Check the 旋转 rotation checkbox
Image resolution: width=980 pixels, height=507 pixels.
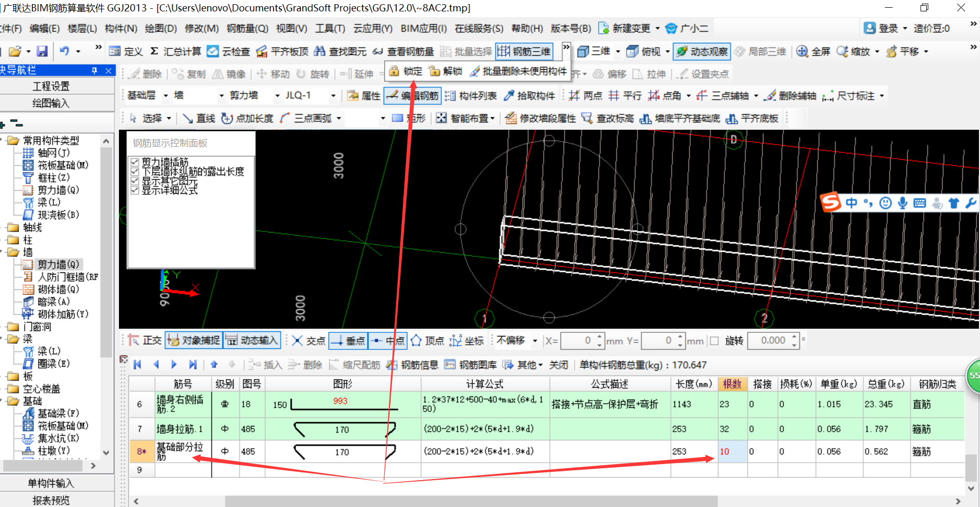[715, 341]
